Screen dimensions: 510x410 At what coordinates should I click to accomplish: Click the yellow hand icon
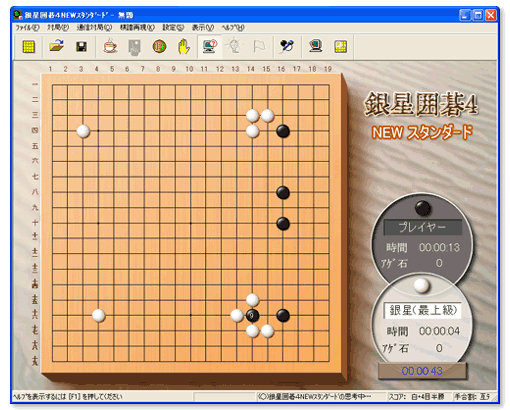184,46
